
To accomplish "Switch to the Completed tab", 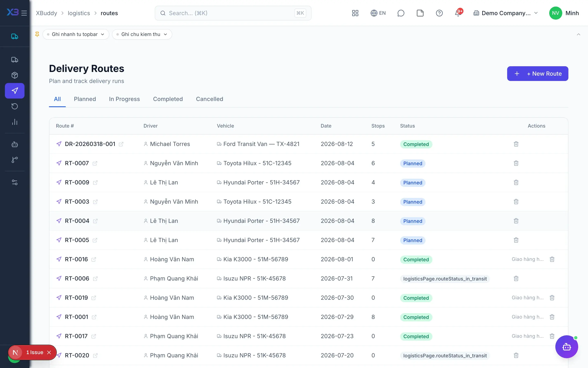I will (168, 99).
